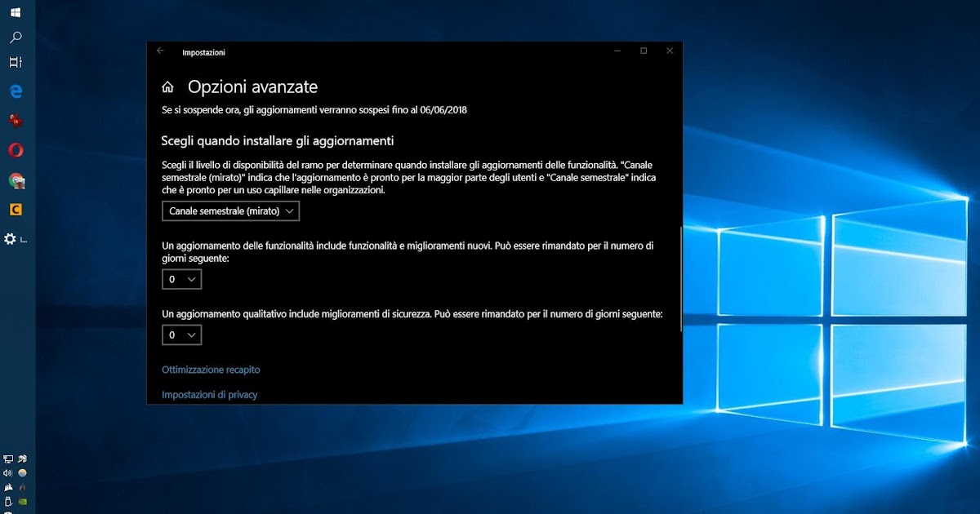The width and height of the screenshot is (980, 514).
Task: Open the Canale semestrale (mirato) dropdown
Action: (231, 211)
